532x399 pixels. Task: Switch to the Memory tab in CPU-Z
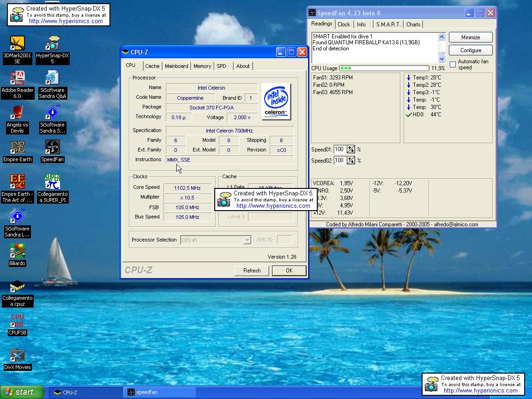pyautogui.click(x=202, y=66)
